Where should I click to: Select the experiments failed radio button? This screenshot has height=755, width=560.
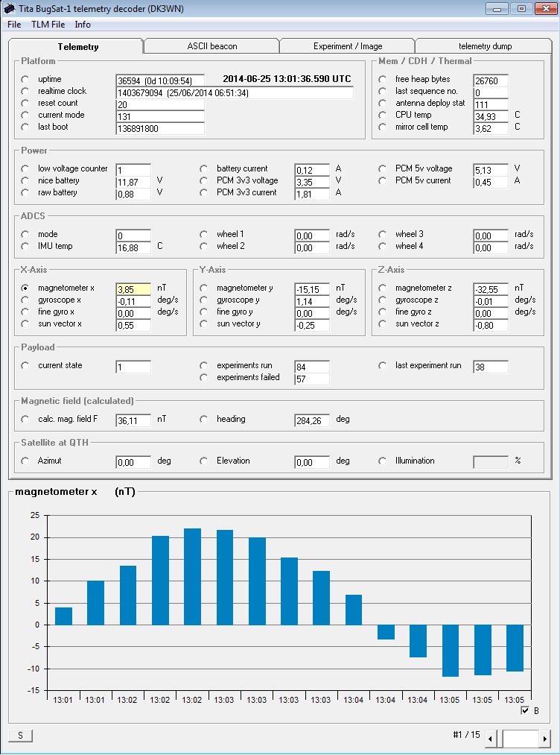204,378
